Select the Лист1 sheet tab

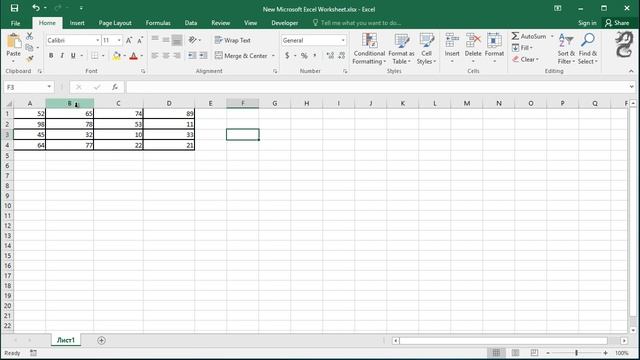click(x=66, y=340)
